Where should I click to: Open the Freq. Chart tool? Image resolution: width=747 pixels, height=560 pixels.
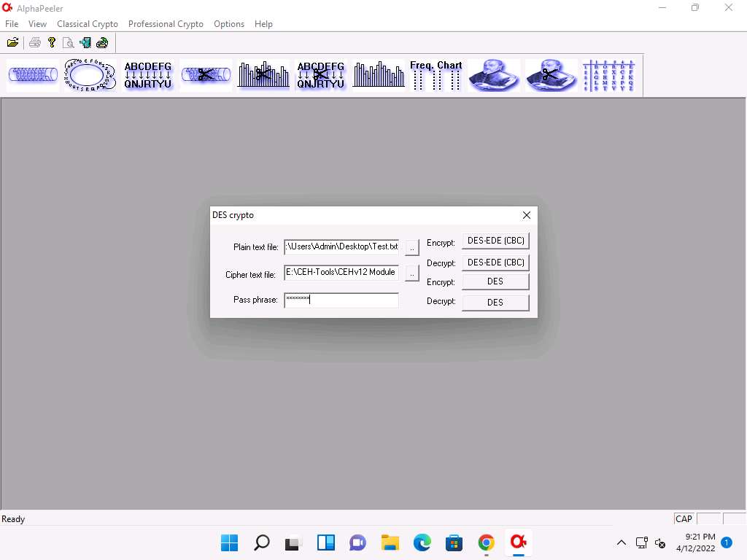(436, 75)
